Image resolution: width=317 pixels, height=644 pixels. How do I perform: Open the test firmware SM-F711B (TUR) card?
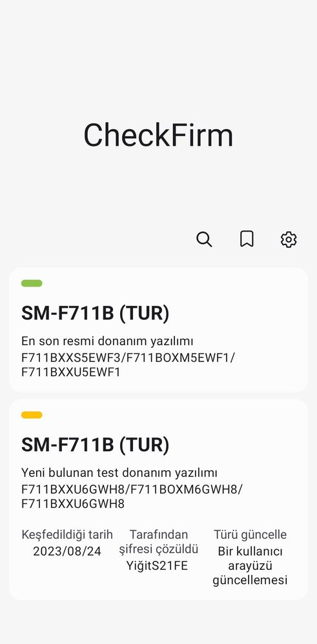click(x=158, y=499)
